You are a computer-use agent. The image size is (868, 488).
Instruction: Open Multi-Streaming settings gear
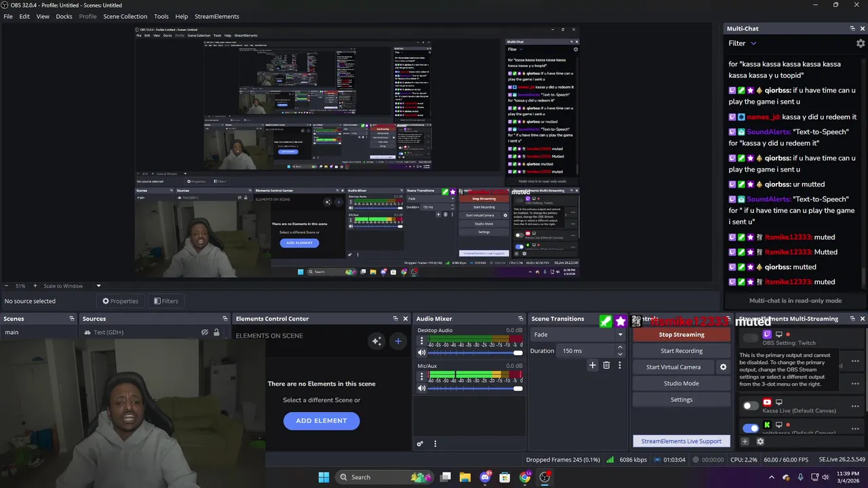pos(760,442)
